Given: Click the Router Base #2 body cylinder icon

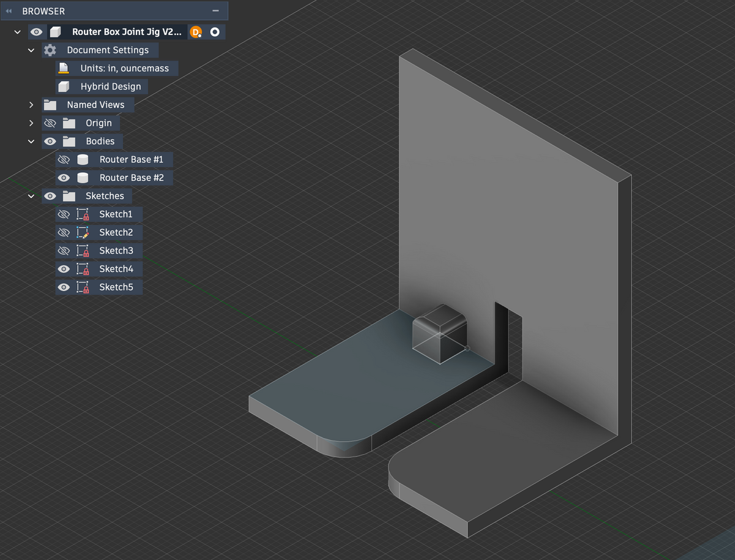Looking at the screenshot, I should pyautogui.click(x=82, y=178).
